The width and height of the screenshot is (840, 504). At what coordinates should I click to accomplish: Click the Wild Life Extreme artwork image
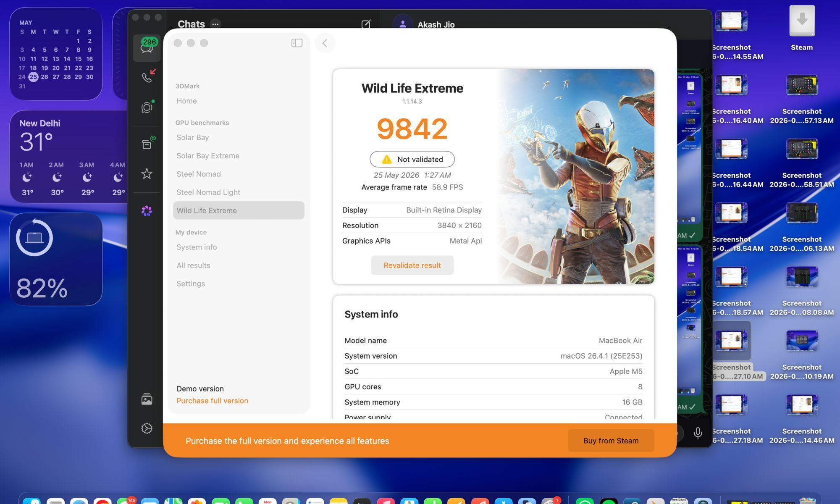[576, 176]
